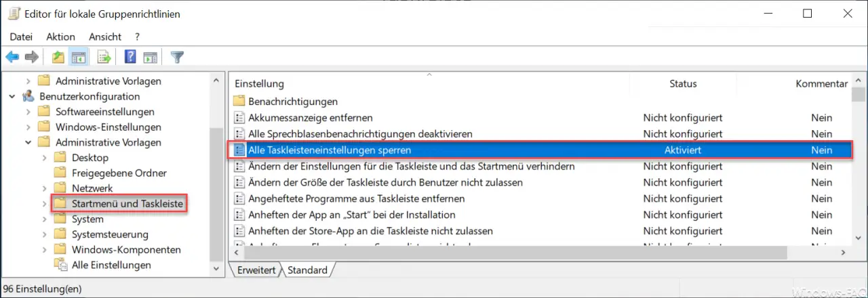
Task: Expand the Desktop tree node
Action: coord(44,158)
